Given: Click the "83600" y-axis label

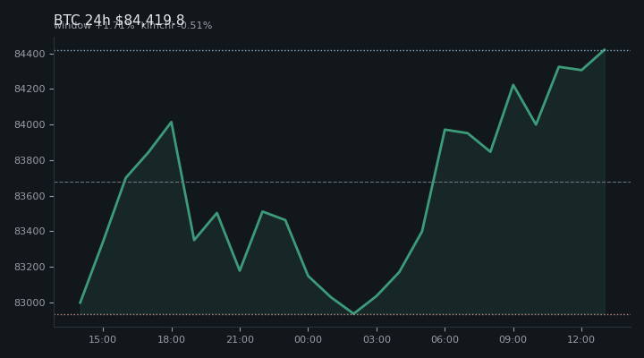Looking at the screenshot, I should (x=30, y=196).
